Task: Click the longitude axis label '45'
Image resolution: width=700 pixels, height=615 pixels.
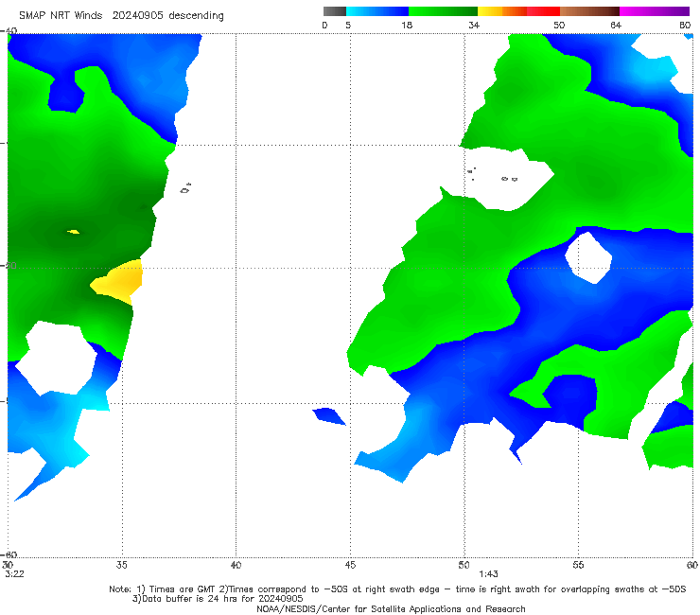Action: click(350, 565)
